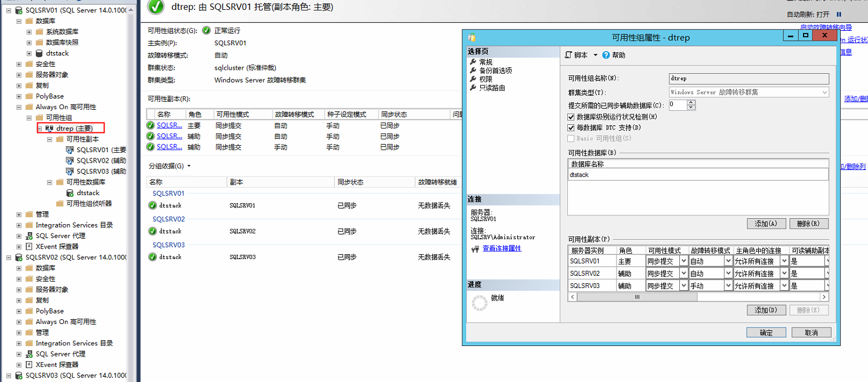Expand the 系统数据库 tree node
Screen dimensions: 868x382
29,32
